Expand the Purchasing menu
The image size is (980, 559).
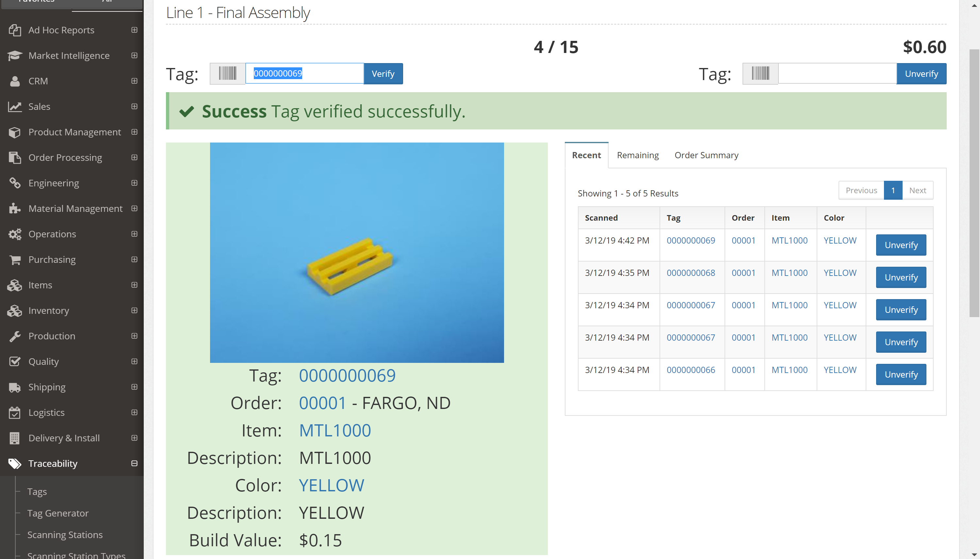pyautogui.click(x=134, y=259)
